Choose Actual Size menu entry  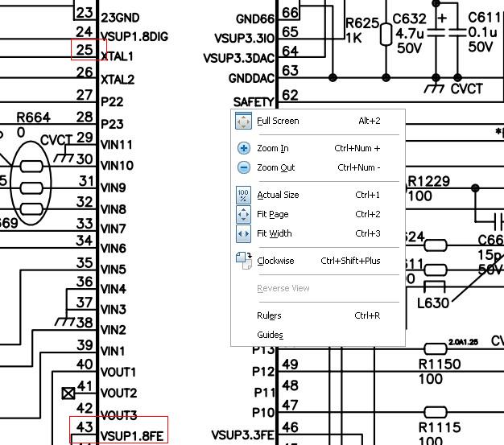click(x=318, y=195)
